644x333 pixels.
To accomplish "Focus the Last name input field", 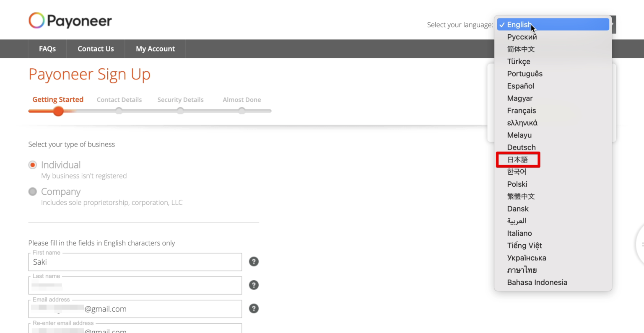I will [x=135, y=285].
